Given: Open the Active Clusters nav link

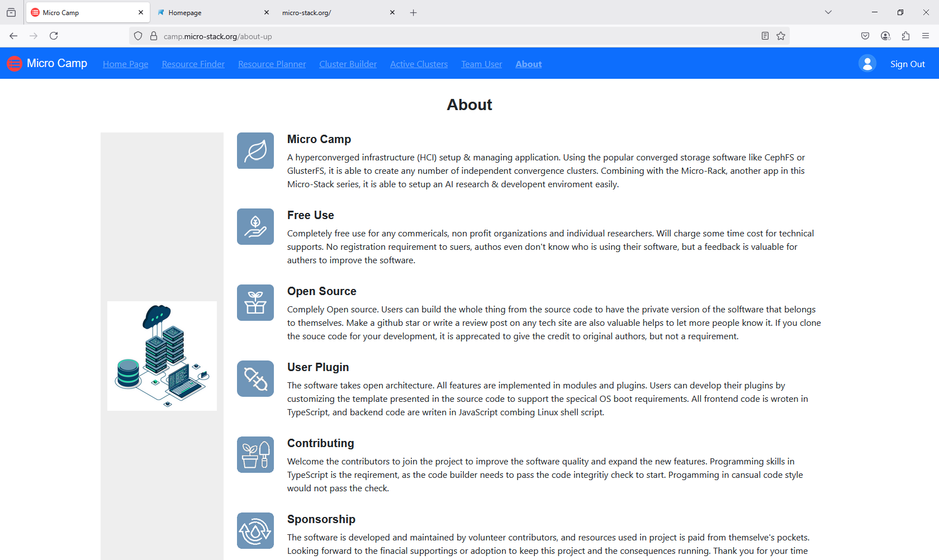Looking at the screenshot, I should point(419,64).
